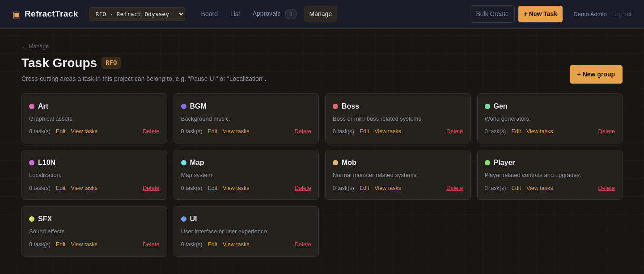Image resolution: width=644 pixels, height=274 pixels.
Task: View tasks in the SFX group
Action: point(84,244)
